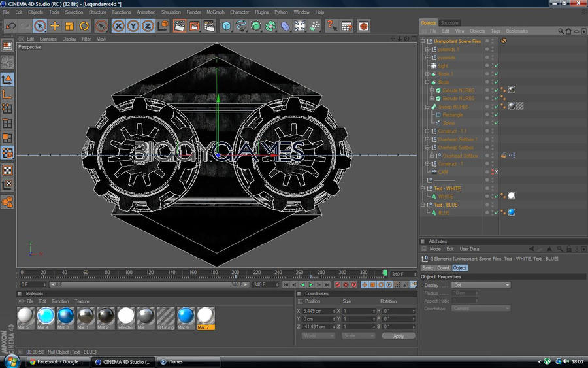Select the Texture checkerboard tool in sidebar
This screenshot has width=588, height=368.
(x=7, y=170)
